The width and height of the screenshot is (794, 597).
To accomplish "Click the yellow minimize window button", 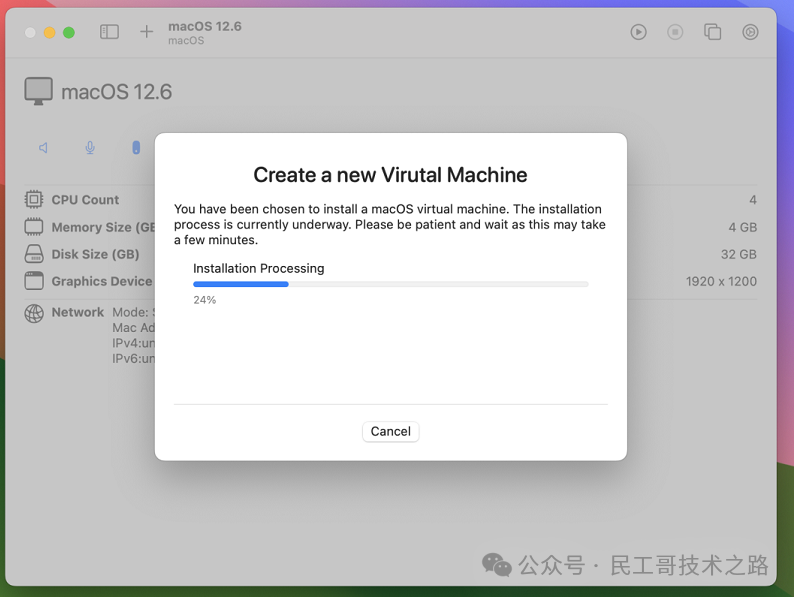I will (50, 32).
